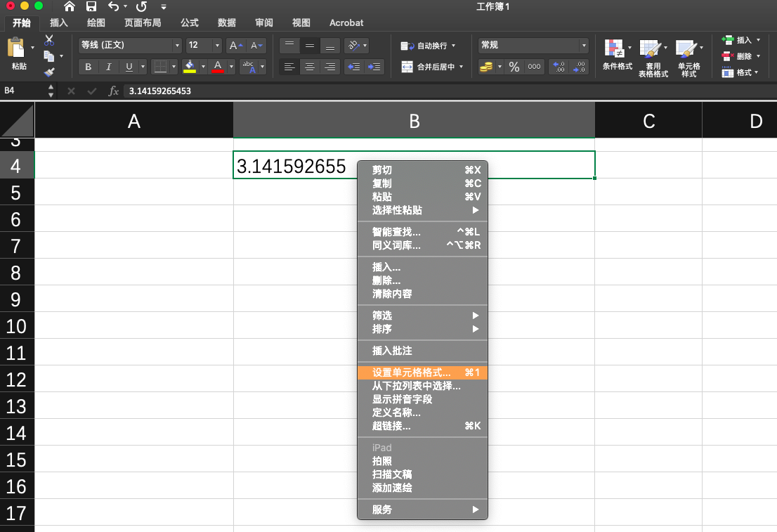
Task: Open the font color swatch dropdown
Action: click(x=230, y=67)
